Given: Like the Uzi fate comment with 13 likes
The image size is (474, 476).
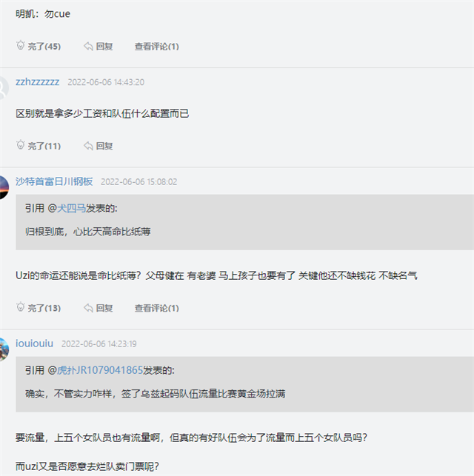Looking at the screenshot, I should tap(21, 308).
